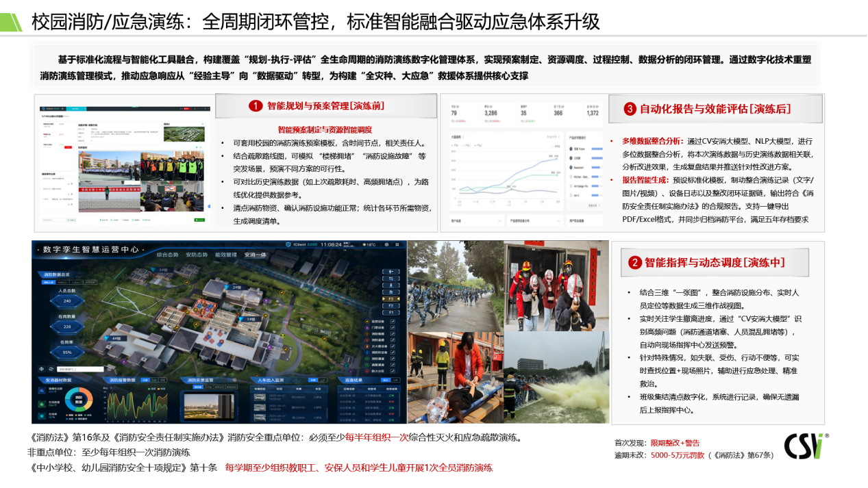Click the red number 1 circle badge
The width and height of the screenshot is (868, 488).
(x=256, y=106)
